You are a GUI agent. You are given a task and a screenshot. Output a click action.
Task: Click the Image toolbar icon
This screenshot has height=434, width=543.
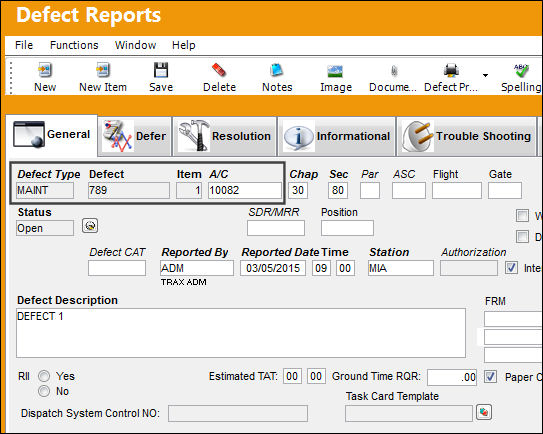[335, 71]
